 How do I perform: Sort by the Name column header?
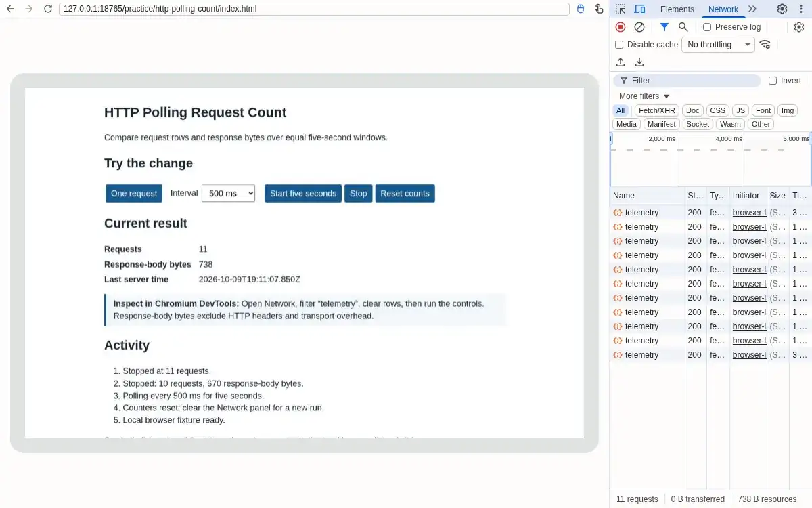648,196
